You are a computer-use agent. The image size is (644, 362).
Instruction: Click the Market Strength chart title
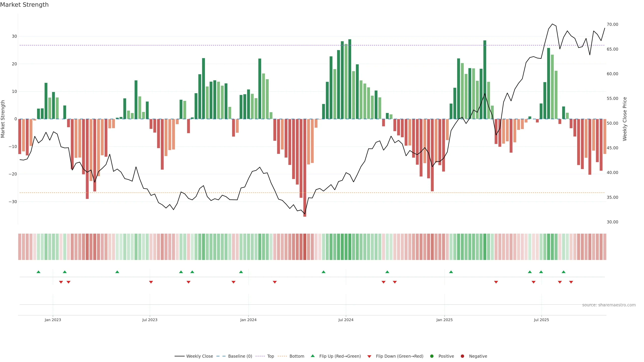24,5
